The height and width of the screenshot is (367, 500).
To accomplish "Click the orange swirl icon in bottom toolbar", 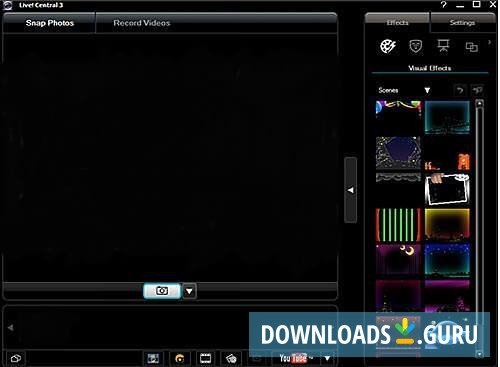I will coord(180,359).
